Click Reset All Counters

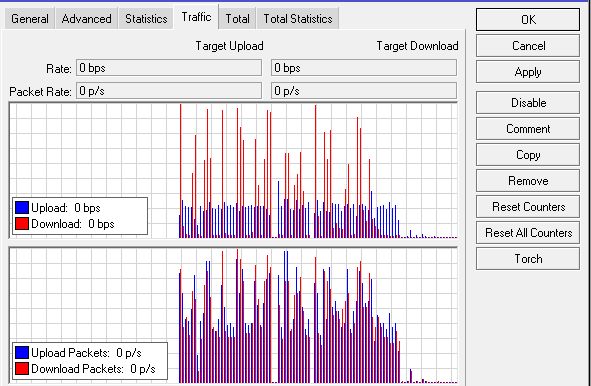click(528, 233)
